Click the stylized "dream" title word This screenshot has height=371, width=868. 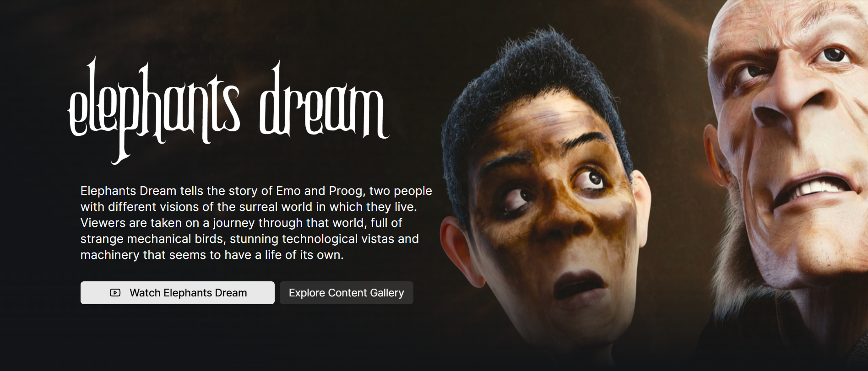point(324,101)
